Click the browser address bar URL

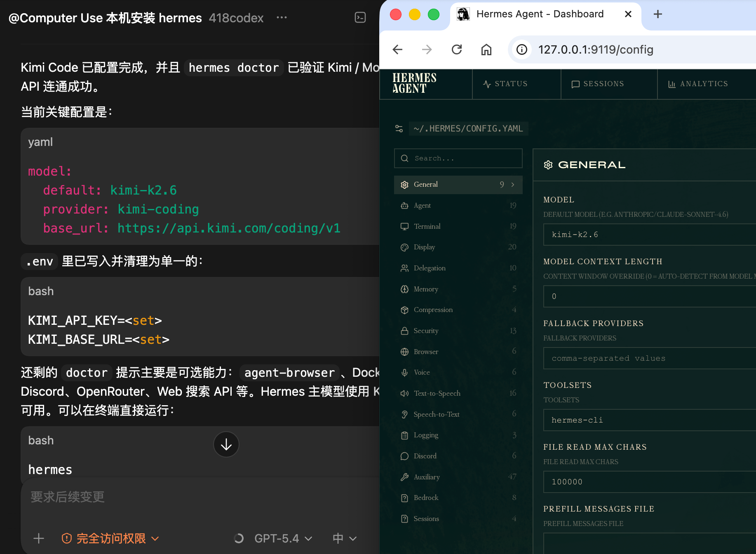pyautogui.click(x=596, y=49)
